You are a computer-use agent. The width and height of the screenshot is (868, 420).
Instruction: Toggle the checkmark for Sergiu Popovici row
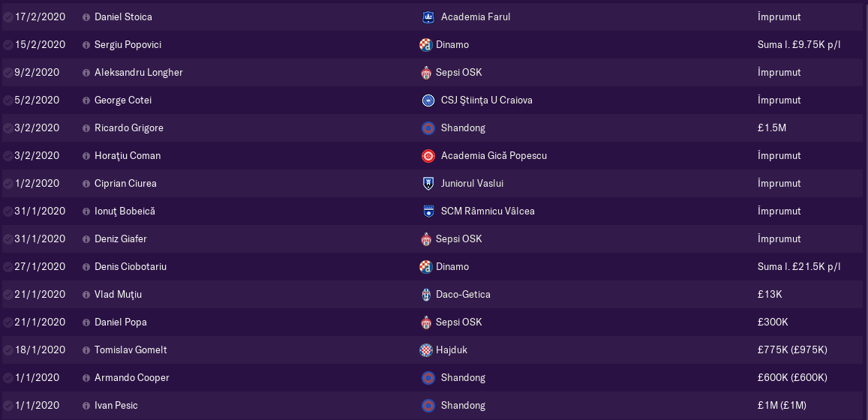(x=8, y=45)
